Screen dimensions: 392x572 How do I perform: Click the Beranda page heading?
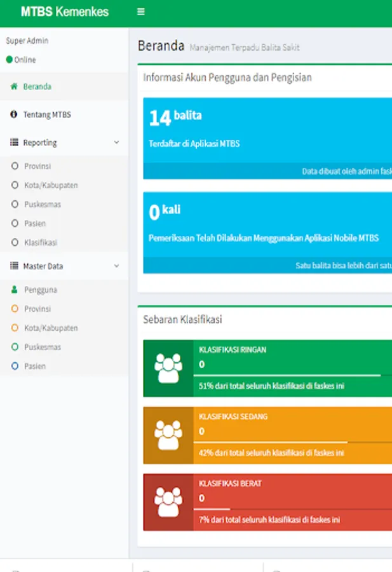161,46
